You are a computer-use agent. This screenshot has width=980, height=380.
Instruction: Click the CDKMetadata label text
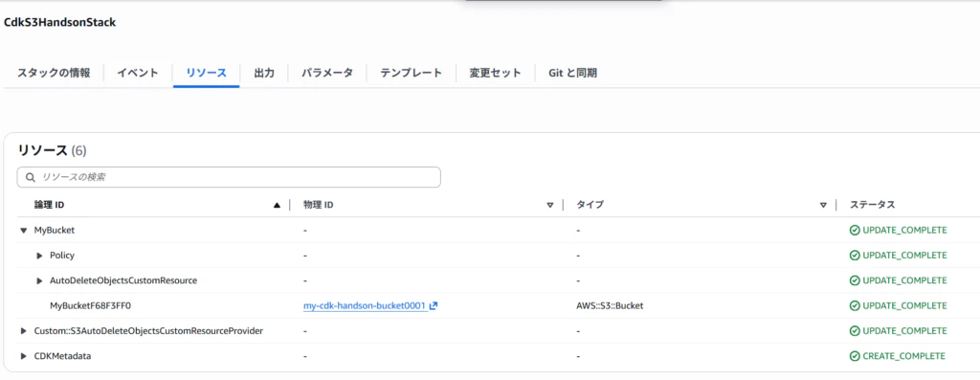62,356
